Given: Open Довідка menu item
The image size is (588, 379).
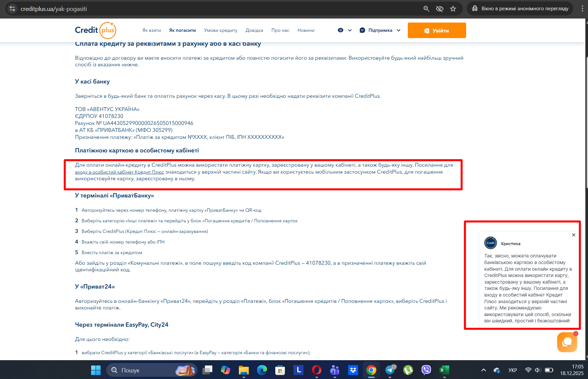Looking at the screenshot, I should (254, 30).
